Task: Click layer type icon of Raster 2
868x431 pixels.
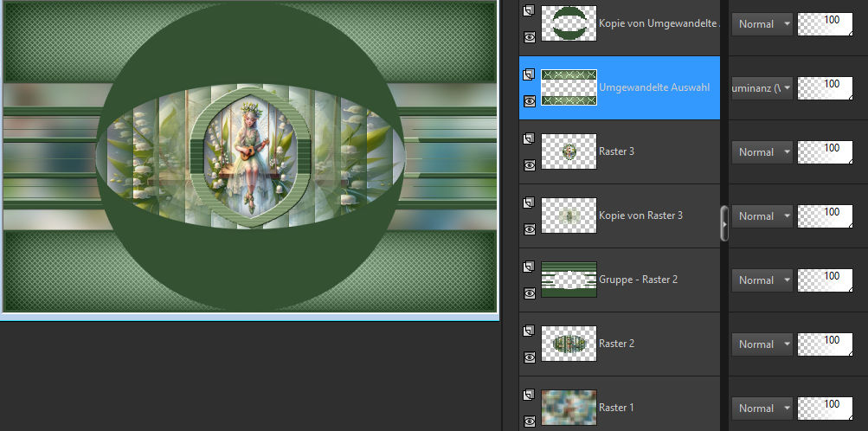Action: click(529, 331)
